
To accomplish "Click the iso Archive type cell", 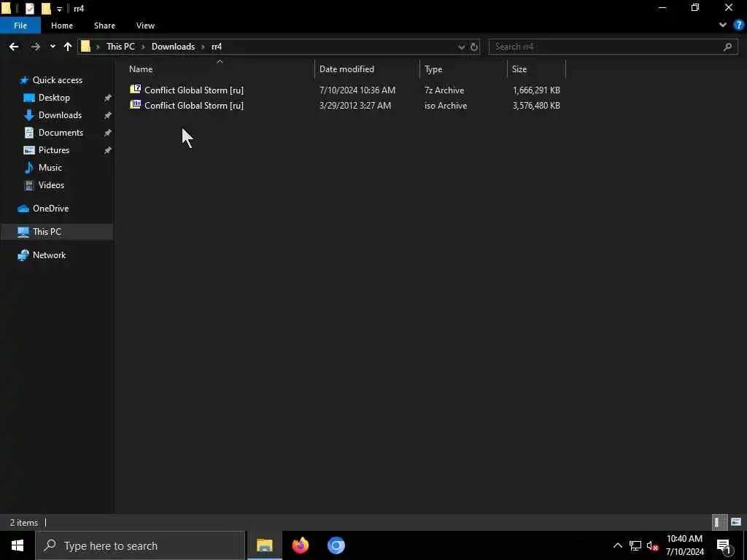I will pos(446,106).
